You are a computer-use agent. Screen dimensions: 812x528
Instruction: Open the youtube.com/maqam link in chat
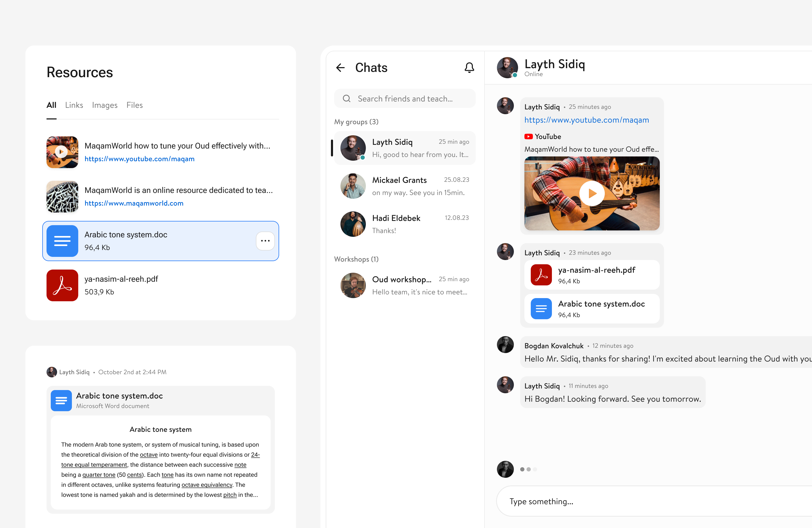pyautogui.click(x=587, y=120)
